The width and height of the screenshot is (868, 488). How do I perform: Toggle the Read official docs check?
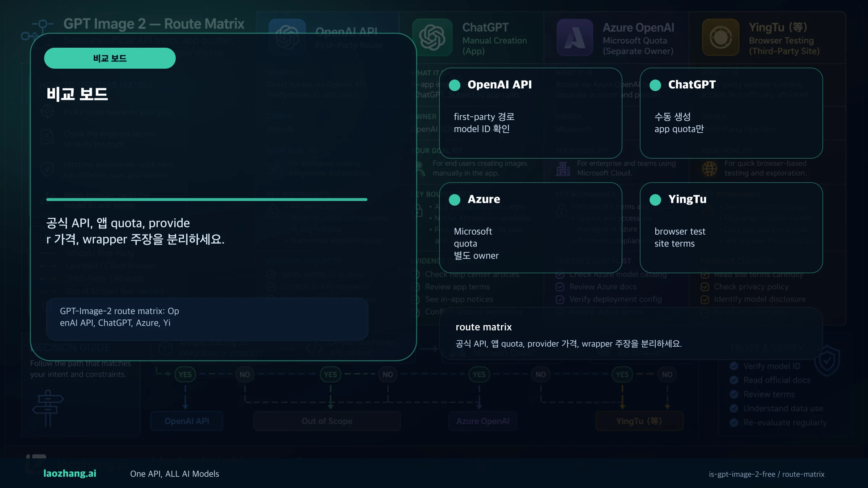[734, 380]
